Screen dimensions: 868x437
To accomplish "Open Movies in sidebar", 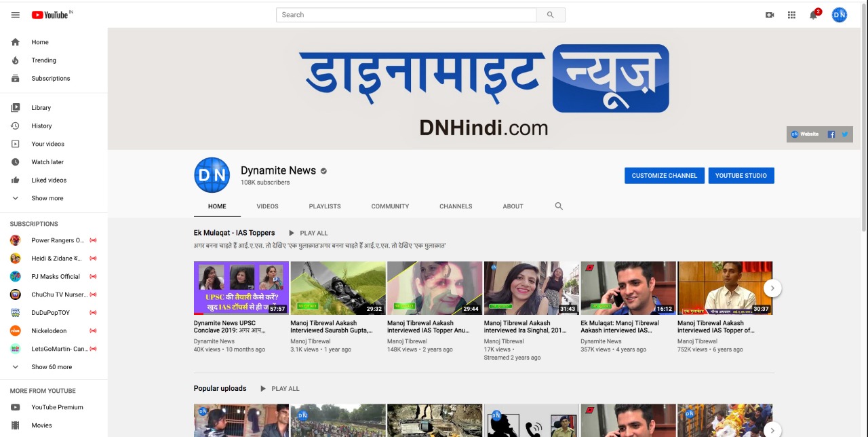I will coord(54,425).
